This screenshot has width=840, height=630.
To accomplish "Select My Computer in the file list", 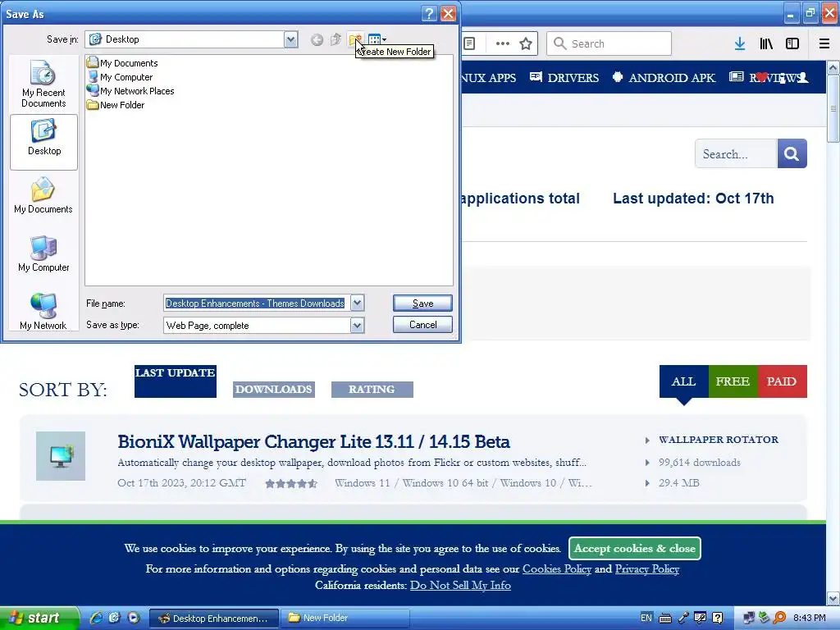I will coord(120,76).
